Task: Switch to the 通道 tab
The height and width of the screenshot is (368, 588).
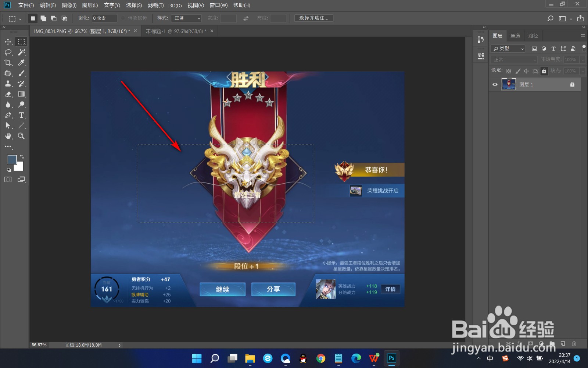Action: click(x=515, y=36)
